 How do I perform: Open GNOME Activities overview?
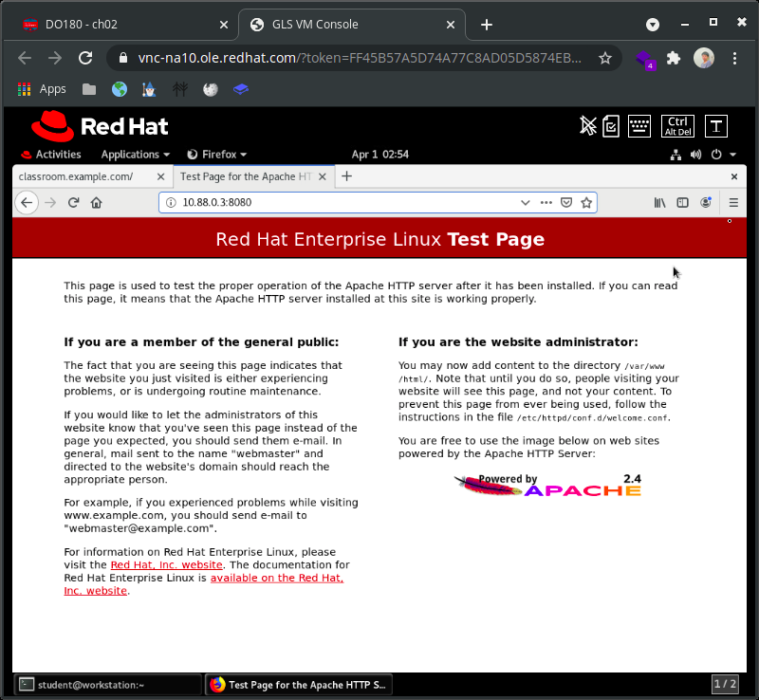coord(51,155)
